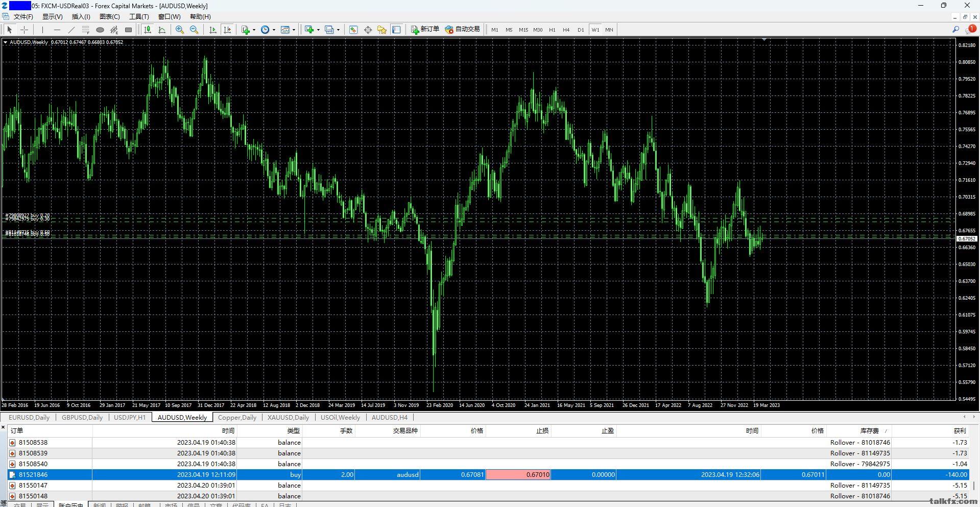Switch chart to candlestick display
Viewport: 980px width, 507px height.
148,30
